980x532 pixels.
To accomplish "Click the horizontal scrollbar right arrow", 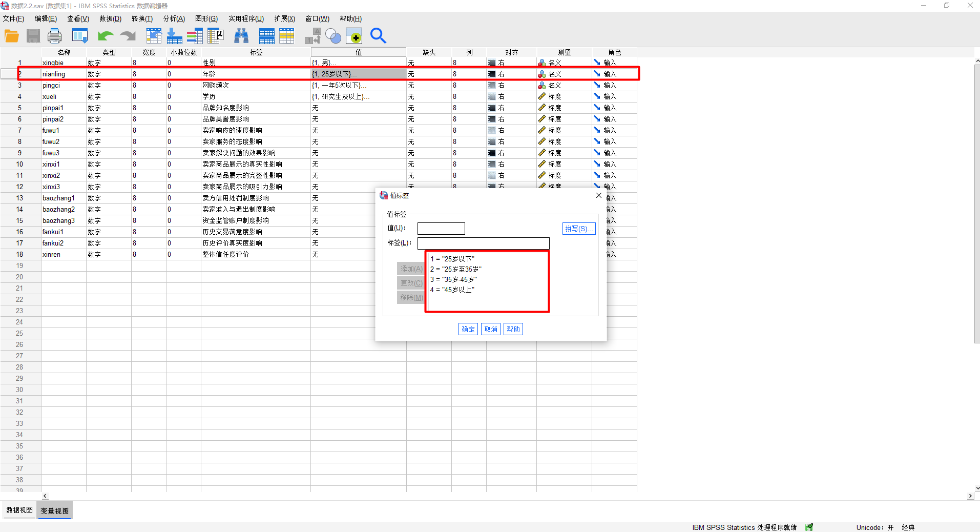I will [x=970, y=496].
